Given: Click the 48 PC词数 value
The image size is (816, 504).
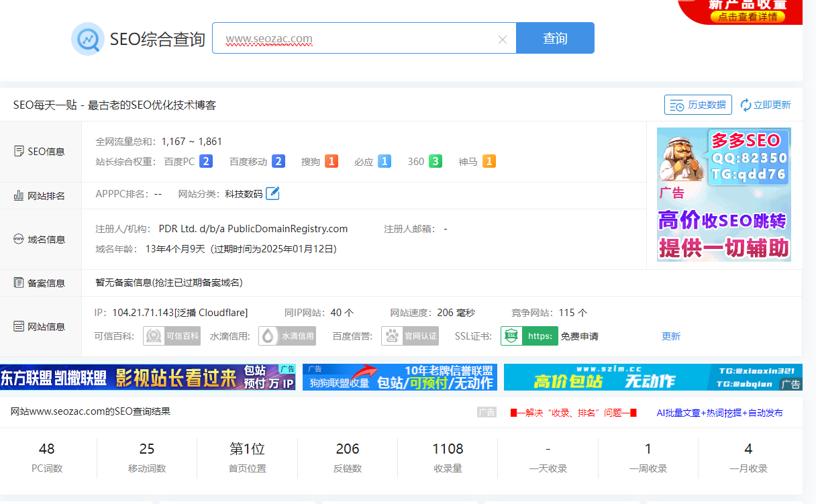Looking at the screenshot, I should point(47,448).
